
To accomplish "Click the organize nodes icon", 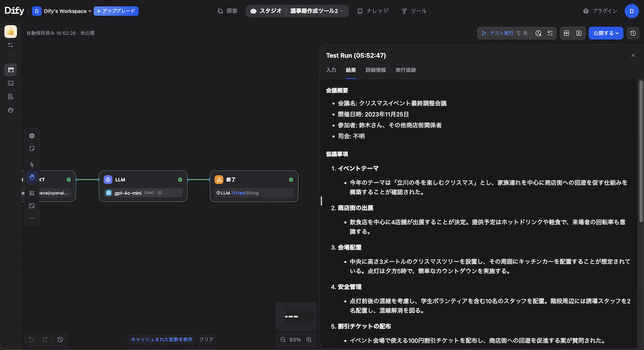I will (x=32, y=193).
